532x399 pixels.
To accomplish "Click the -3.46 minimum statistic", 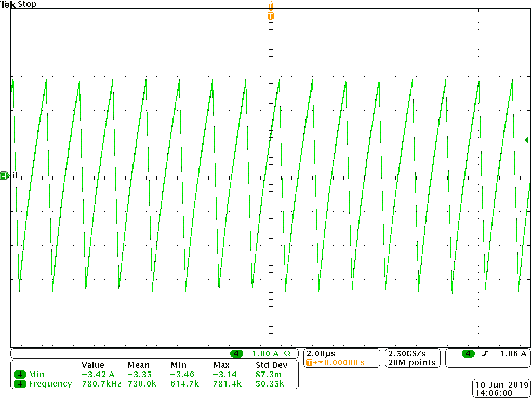I will [x=182, y=375].
